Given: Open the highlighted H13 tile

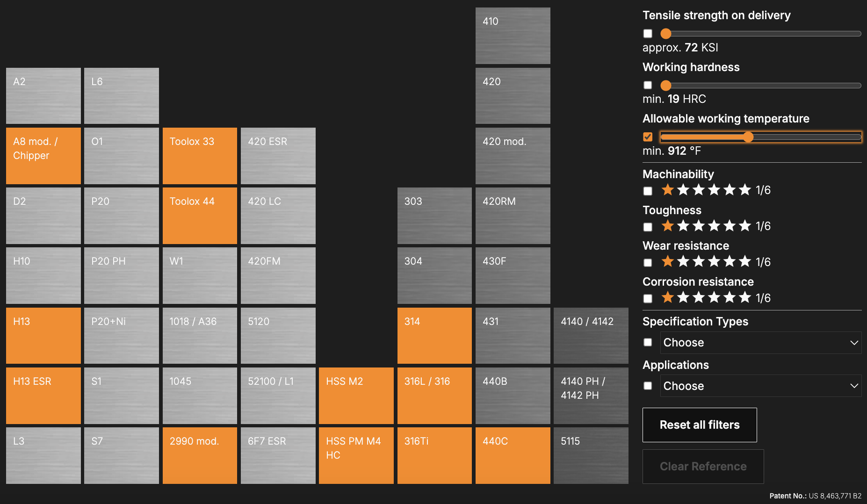Looking at the screenshot, I should tap(43, 336).
